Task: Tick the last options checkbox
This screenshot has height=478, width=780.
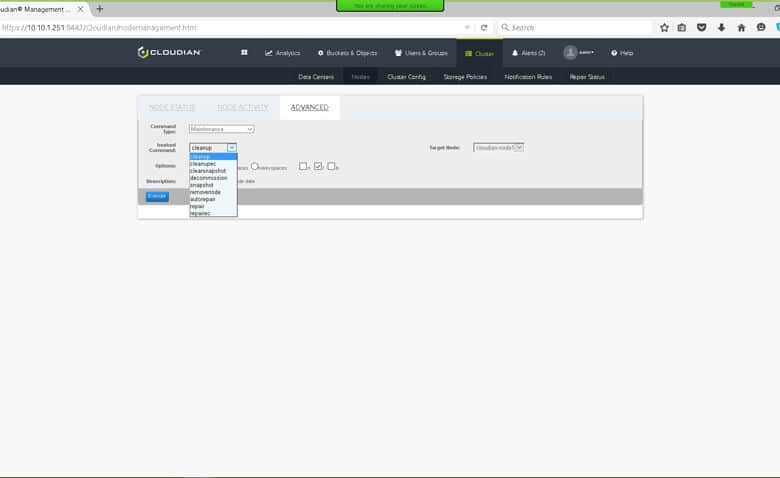Action: (x=332, y=166)
